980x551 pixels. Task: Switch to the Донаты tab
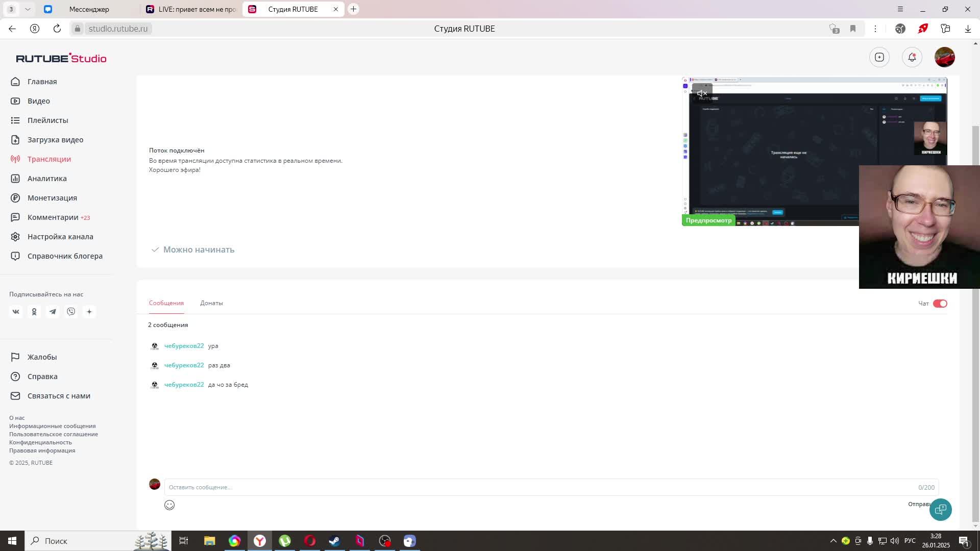pos(211,303)
